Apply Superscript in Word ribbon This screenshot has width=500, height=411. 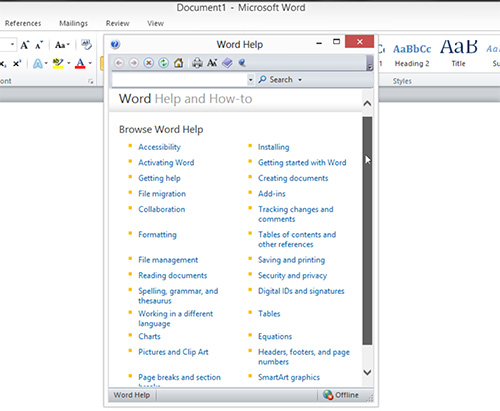[17, 63]
